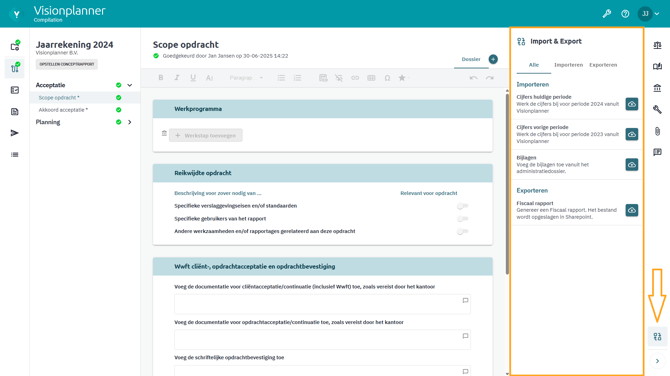The width and height of the screenshot is (670, 376).
Task: Open the Visionplanner logo home icon
Action: 16,14
